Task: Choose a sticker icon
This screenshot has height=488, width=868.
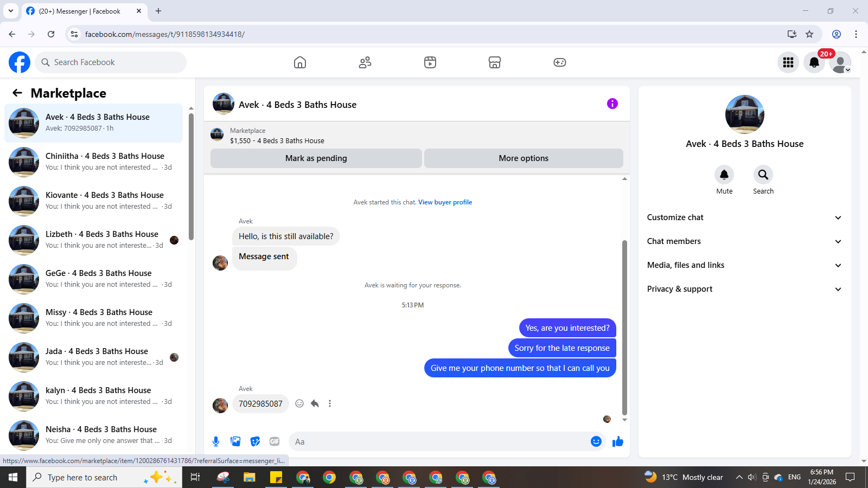Action: tap(255, 441)
